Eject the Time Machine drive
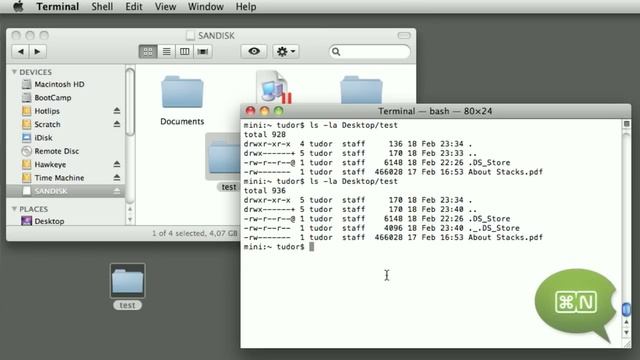 click(117, 178)
